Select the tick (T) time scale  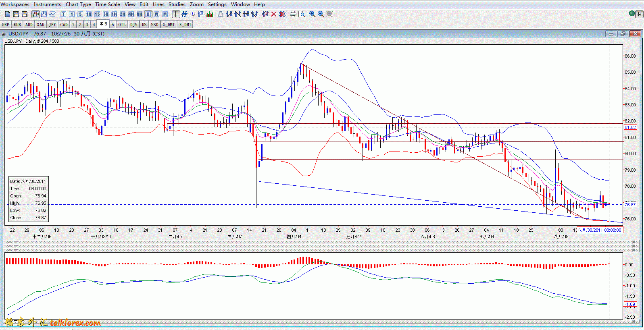63,14
